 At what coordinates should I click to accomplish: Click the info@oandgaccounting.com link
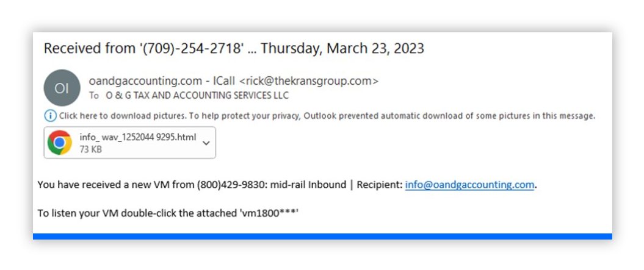click(x=469, y=185)
